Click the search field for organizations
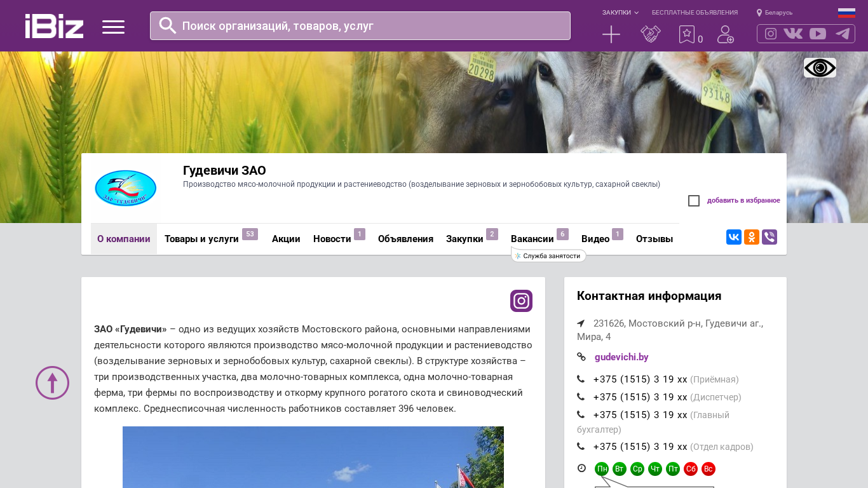The image size is (868, 488). [360, 26]
